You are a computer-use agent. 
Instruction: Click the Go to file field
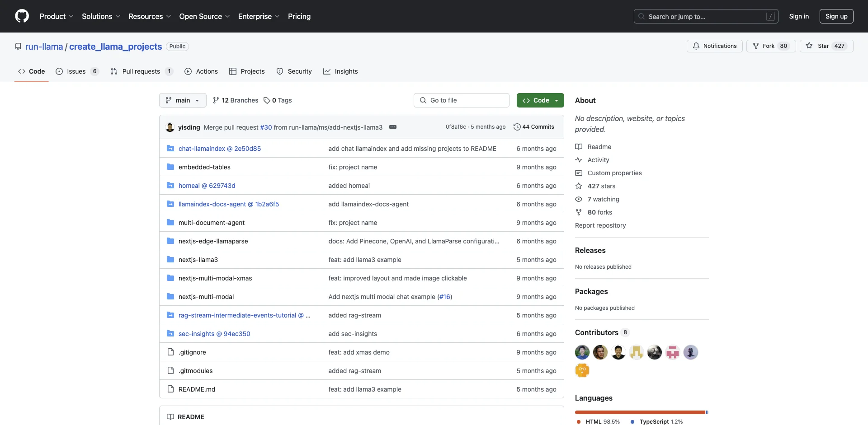coord(462,100)
